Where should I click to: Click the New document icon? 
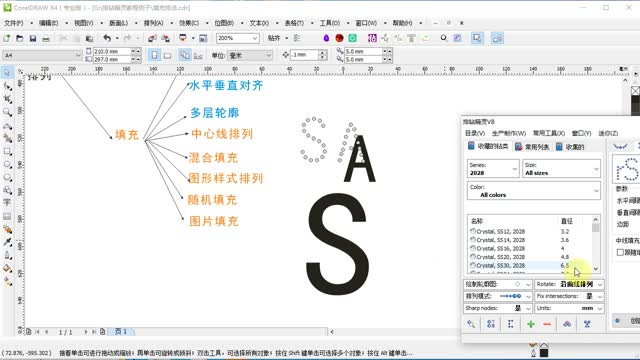tap(7, 38)
